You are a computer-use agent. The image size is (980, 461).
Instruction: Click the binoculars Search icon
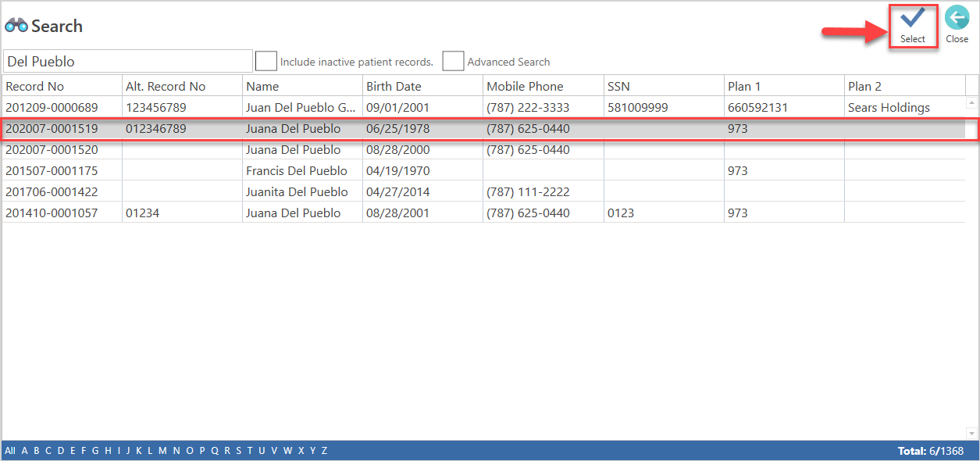pos(16,26)
